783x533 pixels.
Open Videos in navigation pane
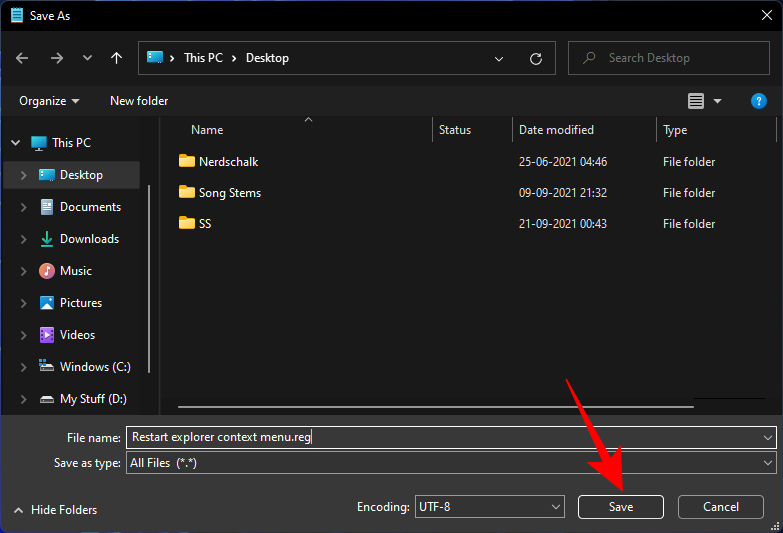[x=77, y=335]
